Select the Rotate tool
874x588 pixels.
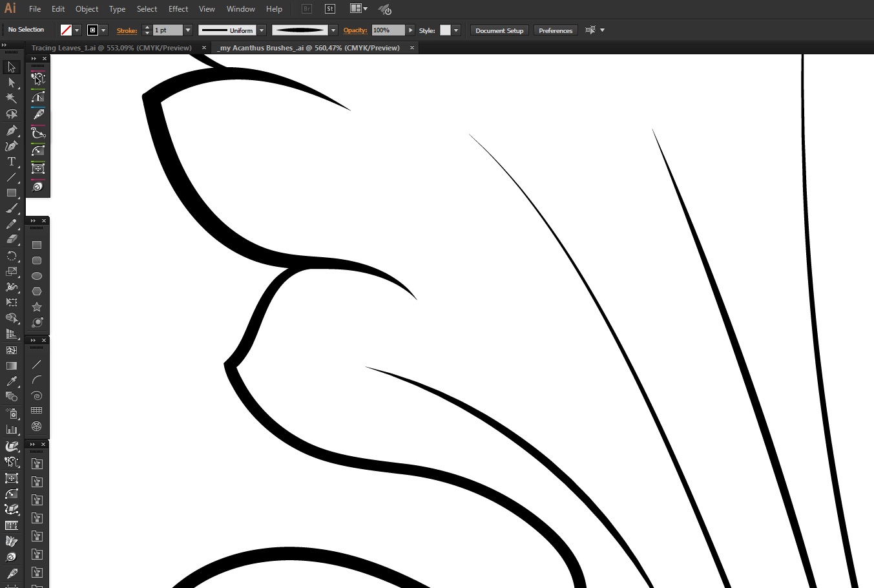point(11,256)
